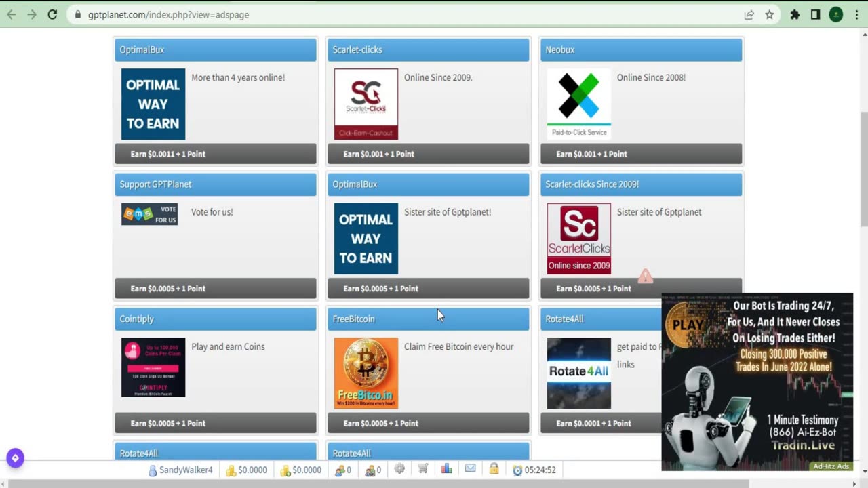This screenshot has height=488, width=868.
Task: Open the settings gear in the bottom bar
Action: [399, 469]
